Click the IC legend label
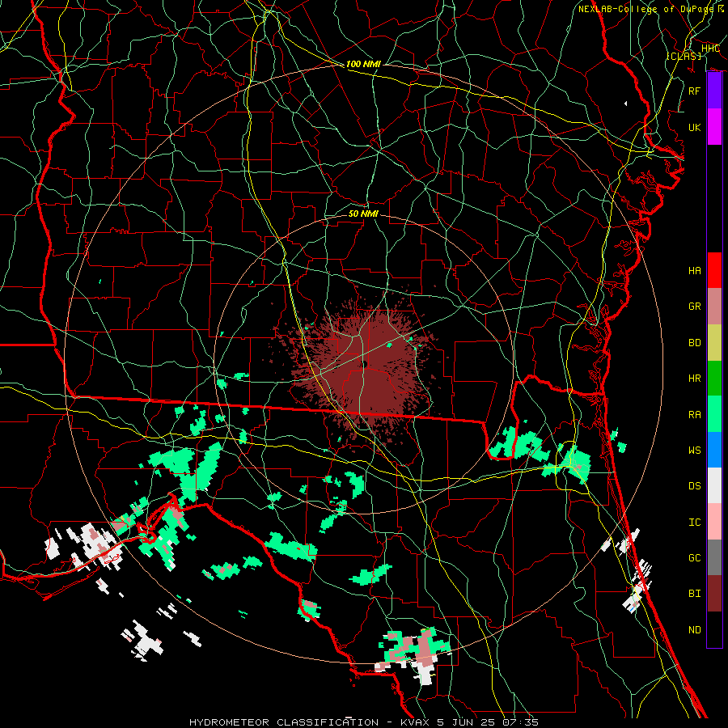 694,523
